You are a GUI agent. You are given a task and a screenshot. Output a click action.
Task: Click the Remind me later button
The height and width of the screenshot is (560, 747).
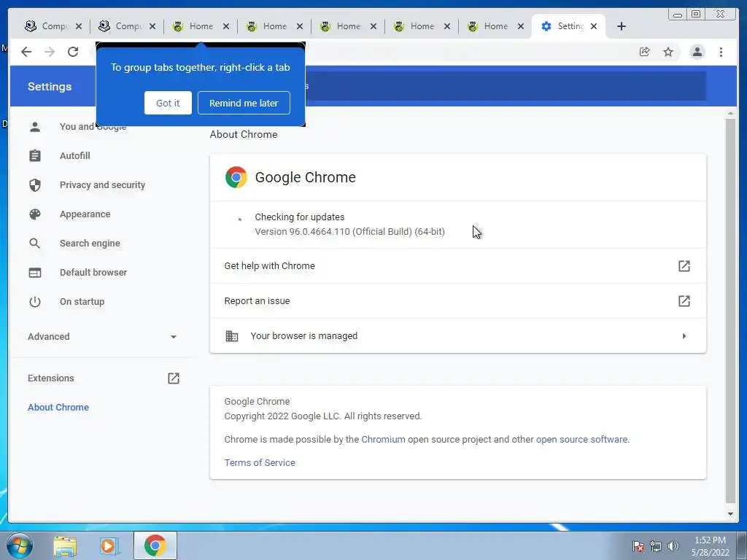click(244, 103)
